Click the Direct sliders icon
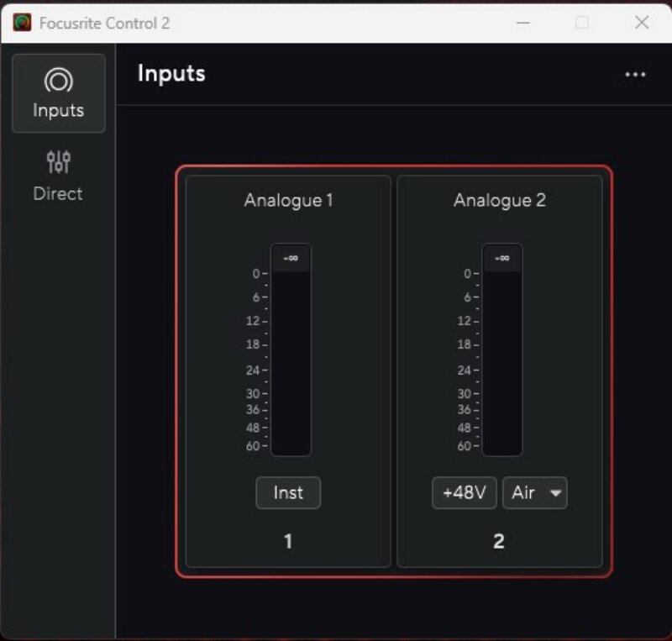The width and height of the screenshot is (672, 641). tap(58, 162)
